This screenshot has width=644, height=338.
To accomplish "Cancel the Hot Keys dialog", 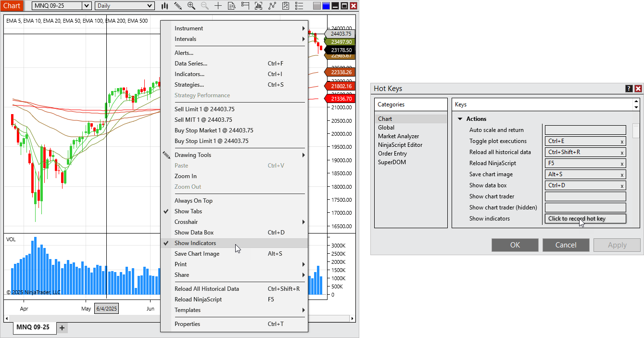I will tap(566, 245).
